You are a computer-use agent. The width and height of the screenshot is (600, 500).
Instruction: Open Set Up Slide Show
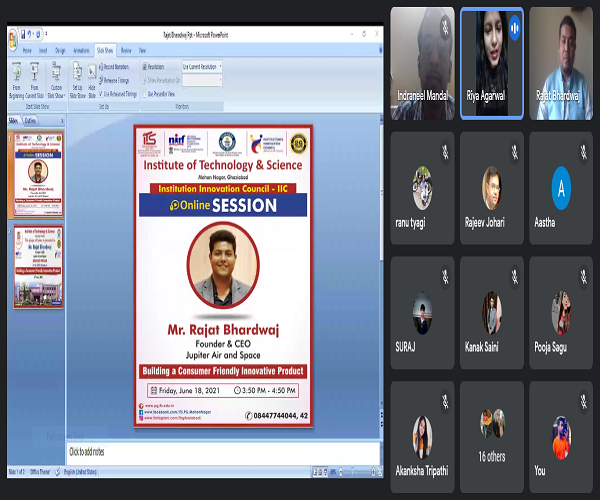point(77,80)
